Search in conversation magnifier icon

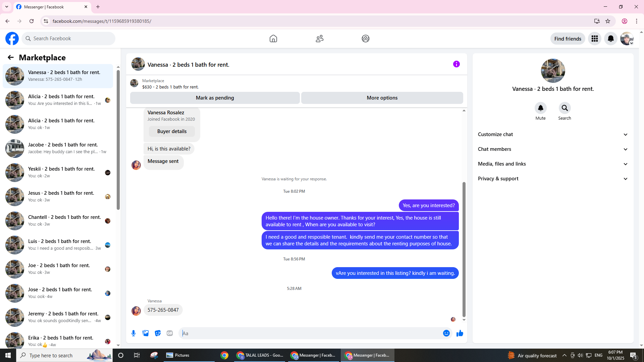click(x=565, y=108)
